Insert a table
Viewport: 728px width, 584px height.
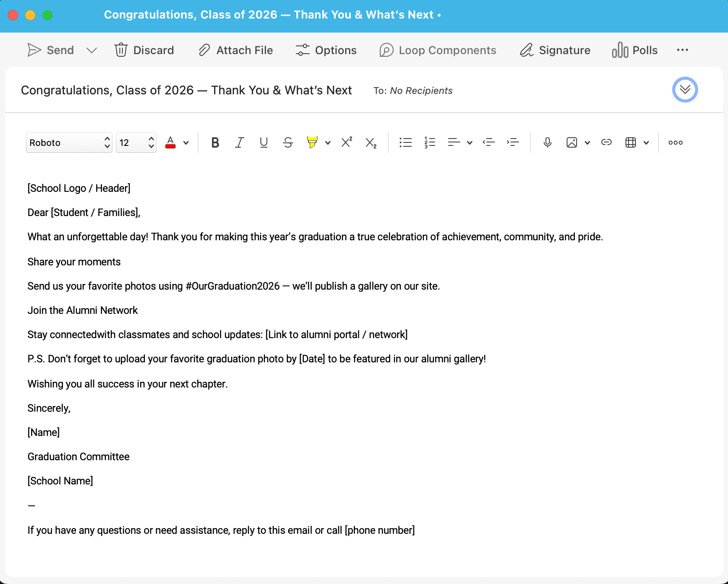click(x=630, y=142)
